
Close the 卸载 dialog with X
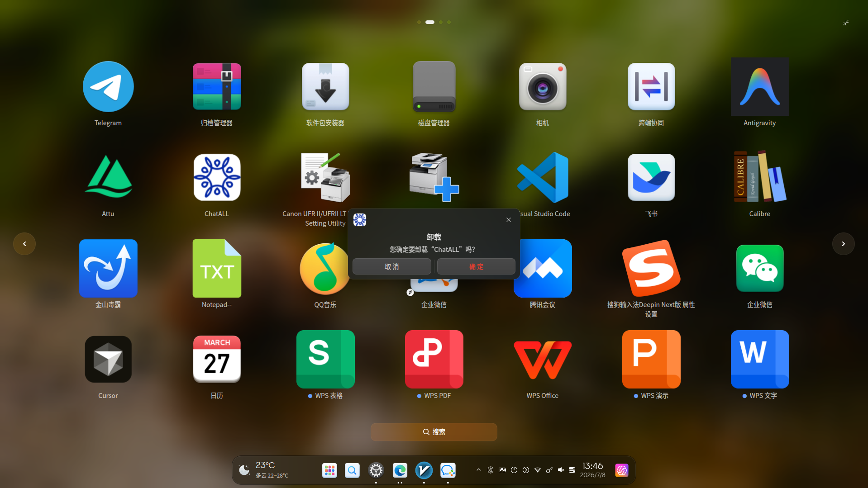pyautogui.click(x=509, y=220)
